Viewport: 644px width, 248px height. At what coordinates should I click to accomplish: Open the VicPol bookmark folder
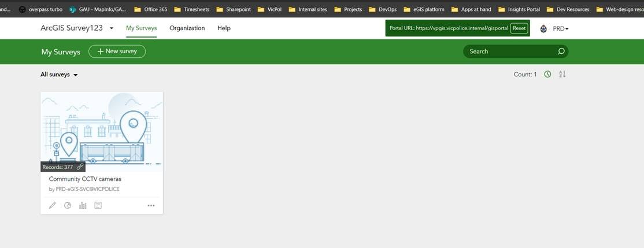click(270, 9)
